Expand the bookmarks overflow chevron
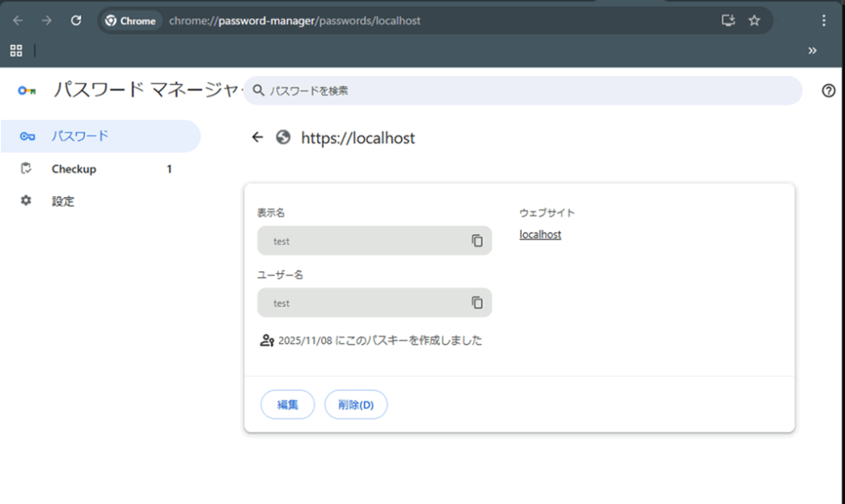The width and height of the screenshot is (845, 504). click(x=812, y=50)
